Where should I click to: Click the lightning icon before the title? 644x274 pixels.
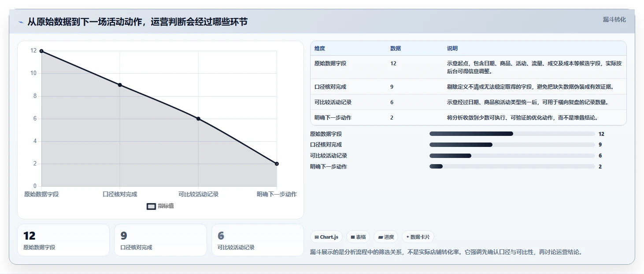21,22
